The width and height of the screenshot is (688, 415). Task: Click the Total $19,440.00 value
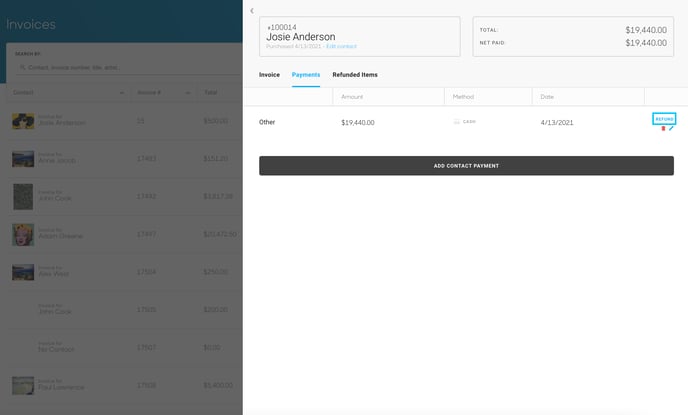(646, 30)
